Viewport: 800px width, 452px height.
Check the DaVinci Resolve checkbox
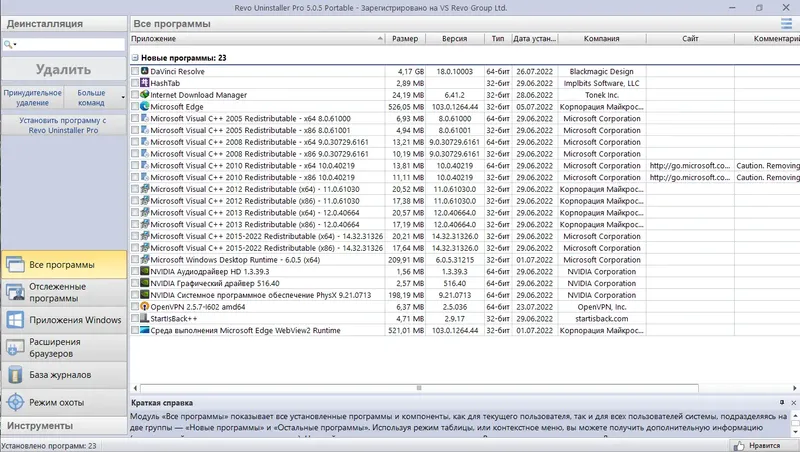[x=135, y=71]
